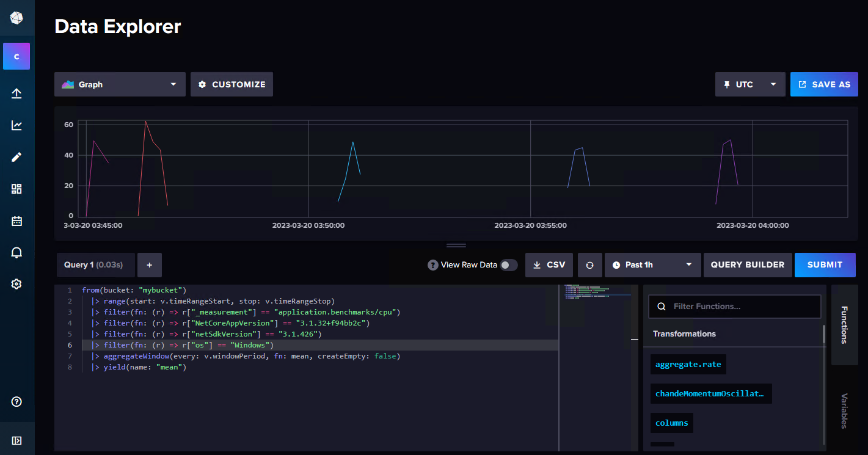
Task: Open the Past 1h time range dropdown
Action: pyautogui.click(x=652, y=265)
